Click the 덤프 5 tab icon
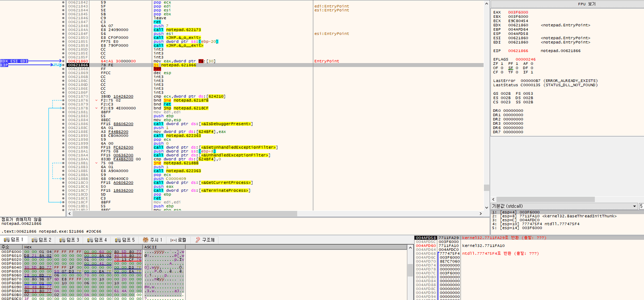The height and width of the screenshot is (300, 644). click(x=118, y=240)
